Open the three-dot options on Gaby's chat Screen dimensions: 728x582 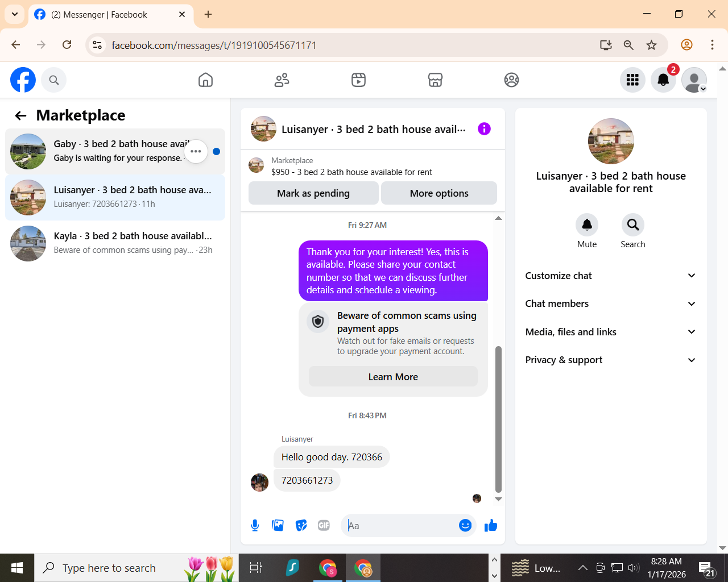[196, 151]
